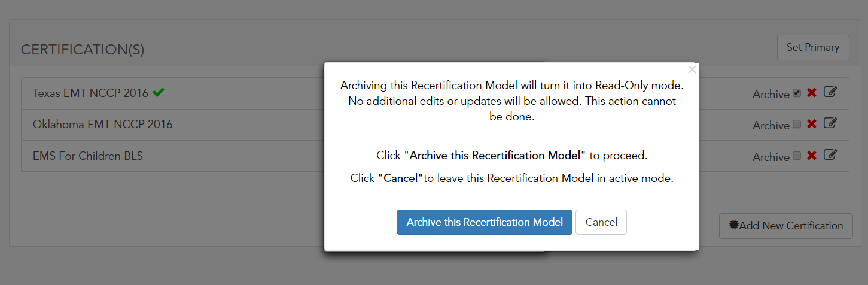Remove EMS For Children BLS via red X

(x=812, y=155)
